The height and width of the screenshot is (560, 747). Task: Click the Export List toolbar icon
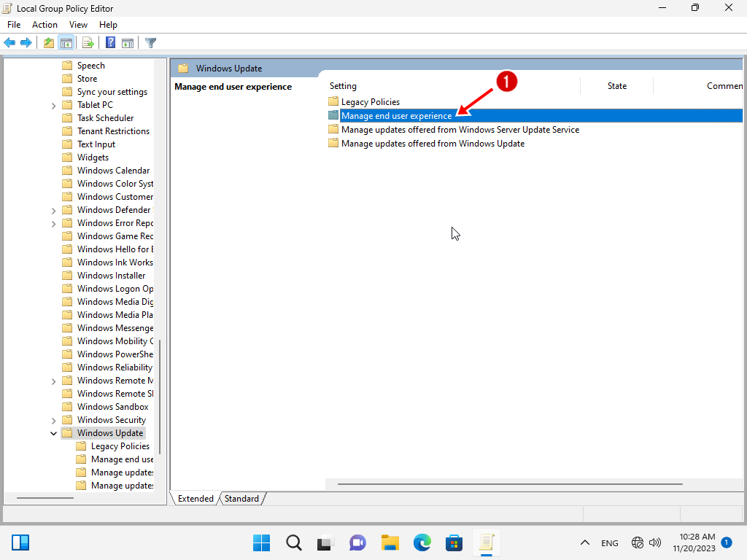[x=88, y=42]
